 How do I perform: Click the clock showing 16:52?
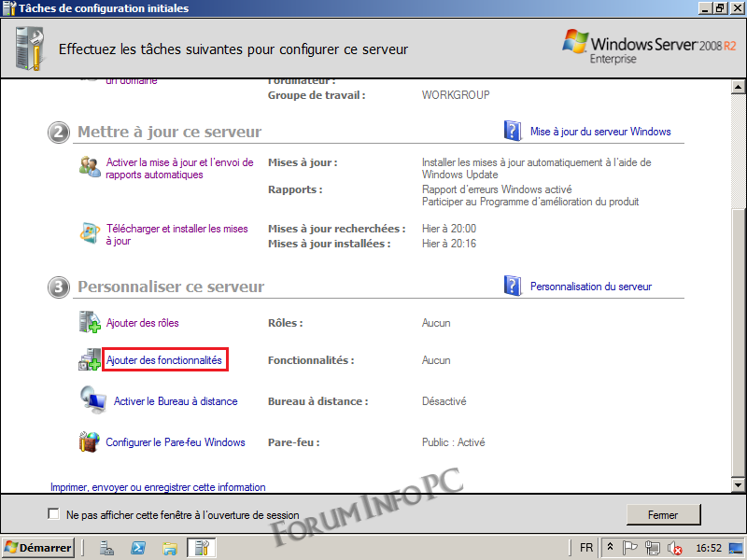click(x=709, y=548)
